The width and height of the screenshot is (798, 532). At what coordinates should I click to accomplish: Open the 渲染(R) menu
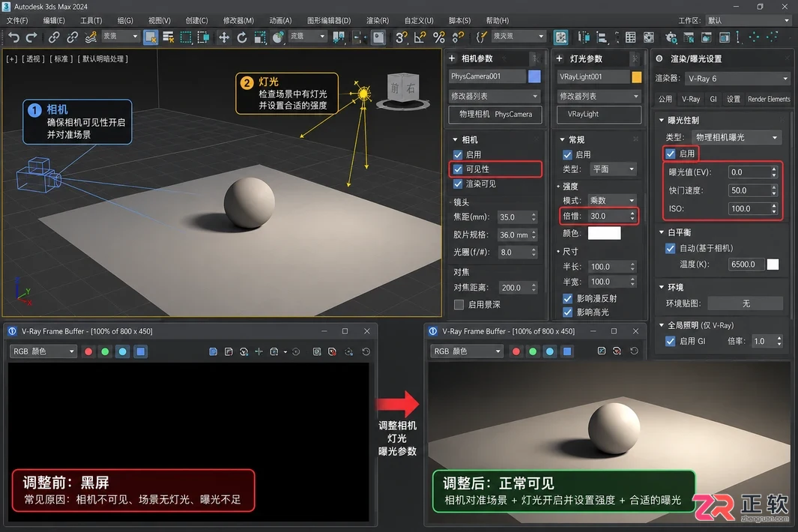(378, 20)
